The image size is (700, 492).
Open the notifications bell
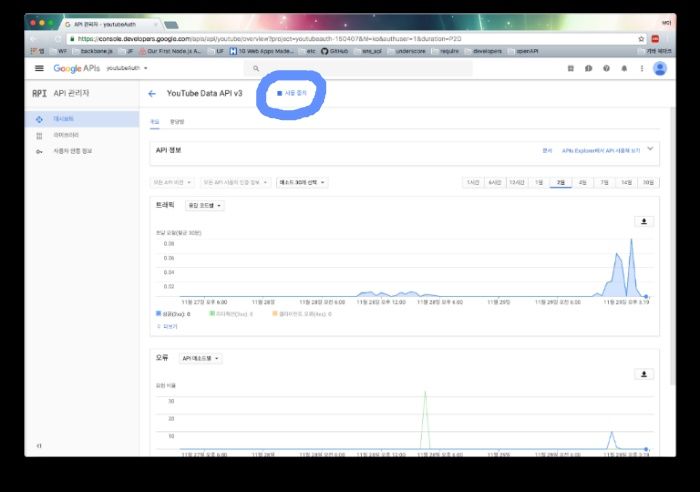click(x=624, y=68)
